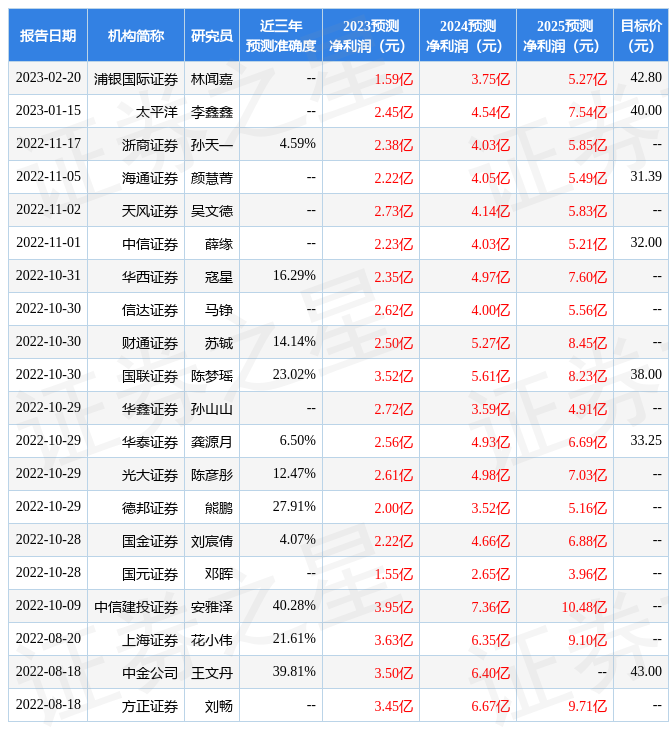Click the 10.48亿 forecast value
This screenshot has width=669, height=730.
click(x=584, y=608)
